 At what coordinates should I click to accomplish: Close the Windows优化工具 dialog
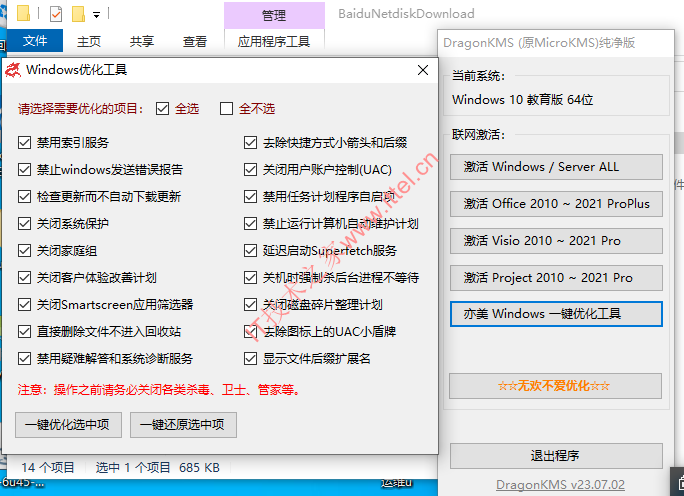tap(423, 70)
